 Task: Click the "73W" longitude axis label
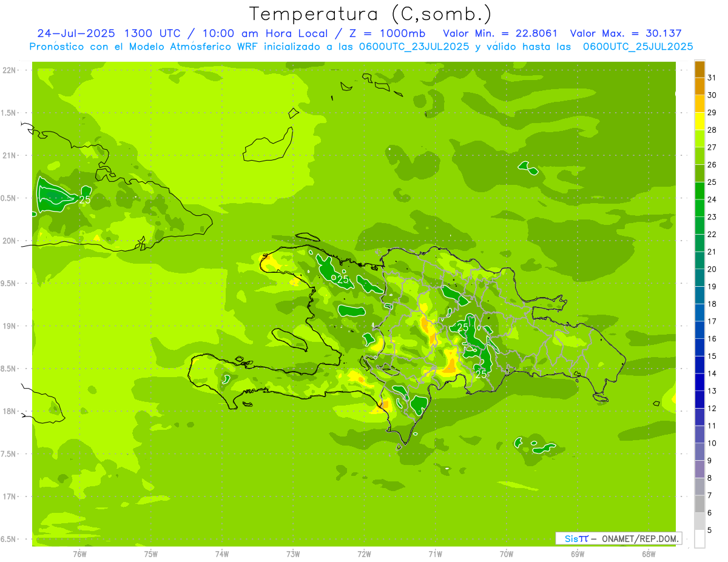293,554
